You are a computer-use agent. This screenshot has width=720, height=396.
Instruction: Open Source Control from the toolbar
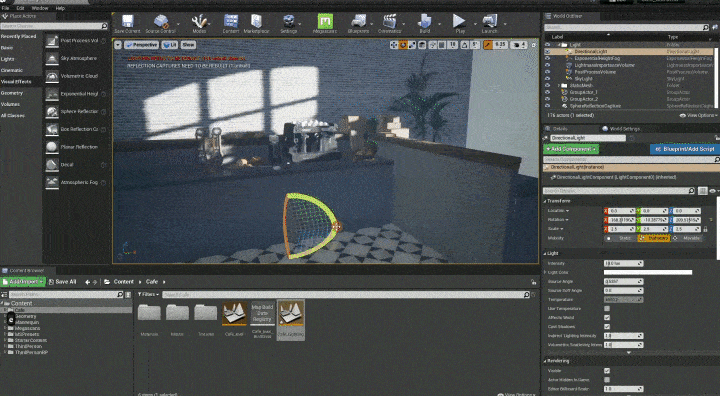point(161,23)
